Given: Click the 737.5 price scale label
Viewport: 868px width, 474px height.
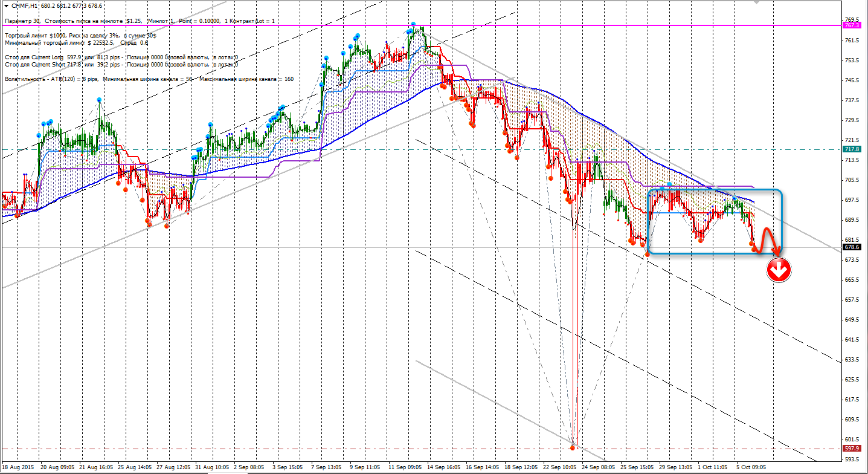Looking at the screenshot, I should [x=852, y=100].
